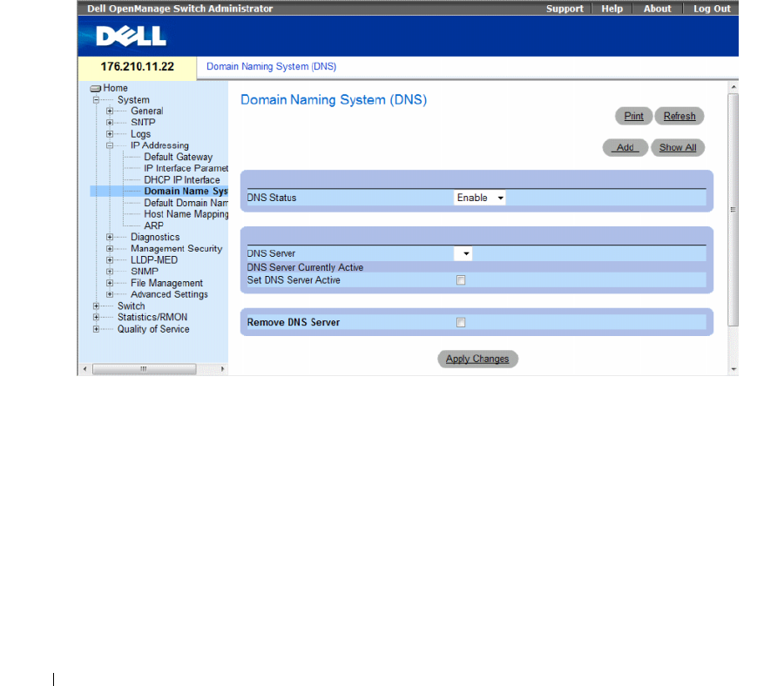Expand Statistics/RMON plus icon
This screenshot has width=784, height=686.
[96, 317]
